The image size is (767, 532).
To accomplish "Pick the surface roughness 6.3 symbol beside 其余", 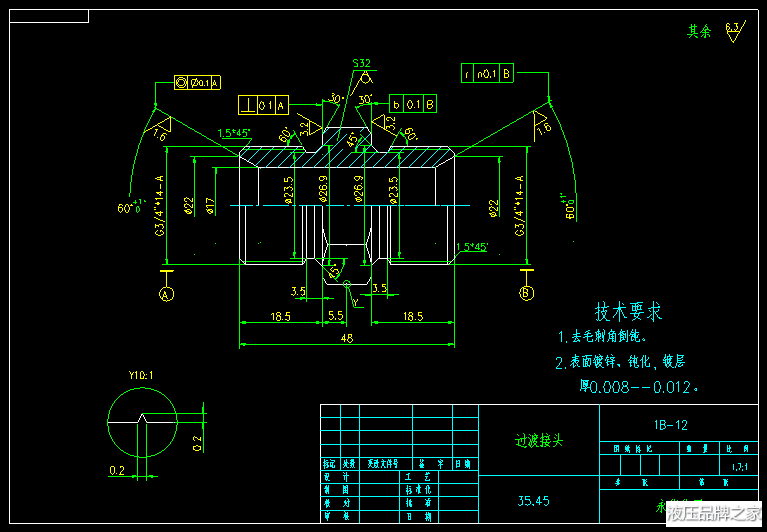I will point(734,31).
